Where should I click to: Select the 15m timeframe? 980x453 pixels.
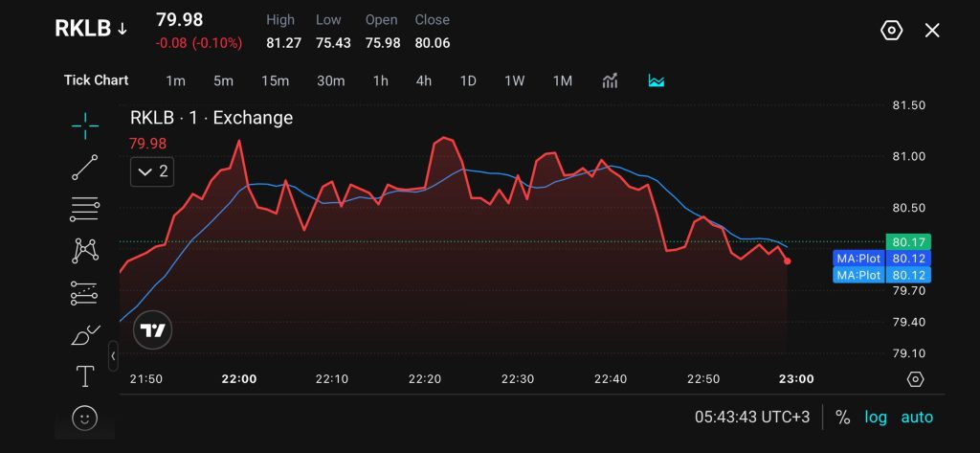(275, 80)
